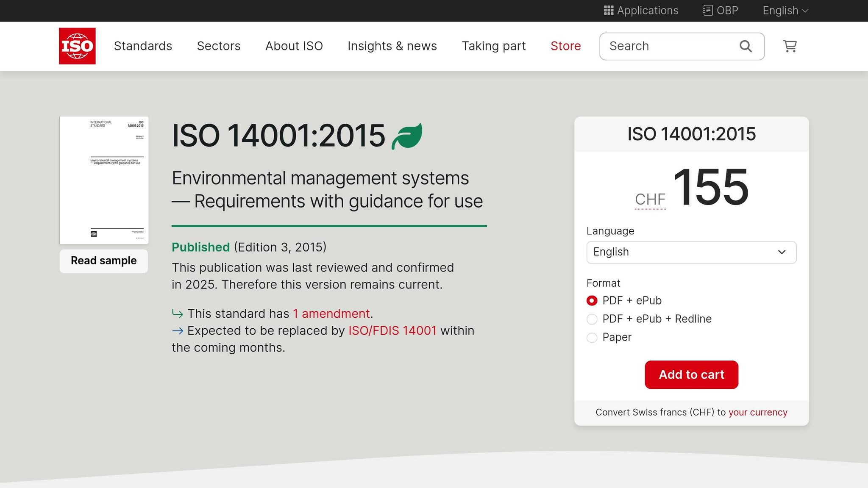
Task: Click the blue replacement arrow icon
Action: click(x=178, y=330)
